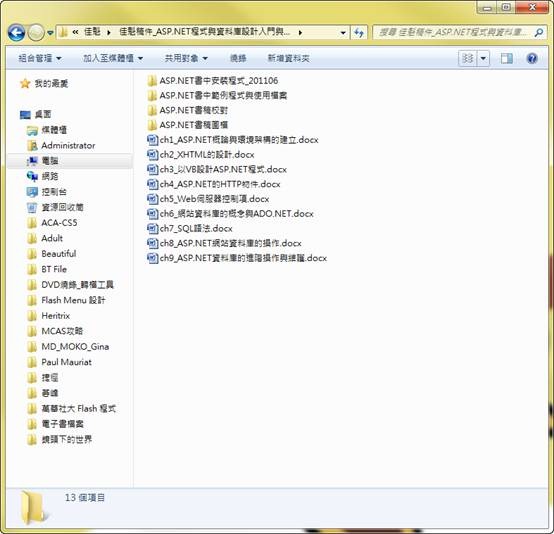Expand the address bar history dropdown

tap(343, 33)
